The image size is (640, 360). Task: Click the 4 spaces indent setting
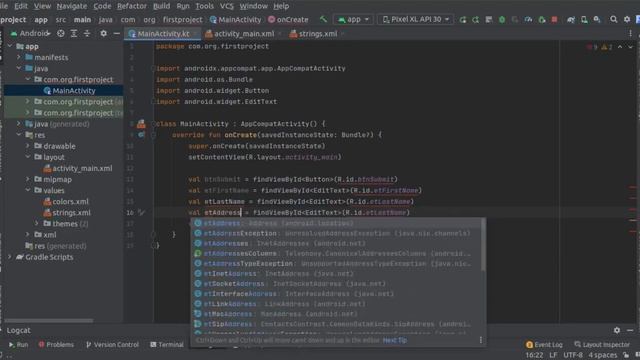click(602, 355)
